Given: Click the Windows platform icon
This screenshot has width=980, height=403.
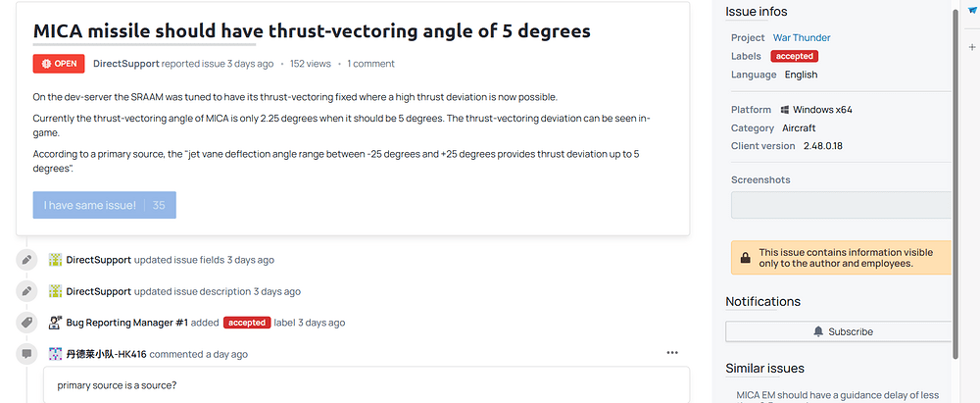Looking at the screenshot, I should click(x=784, y=110).
